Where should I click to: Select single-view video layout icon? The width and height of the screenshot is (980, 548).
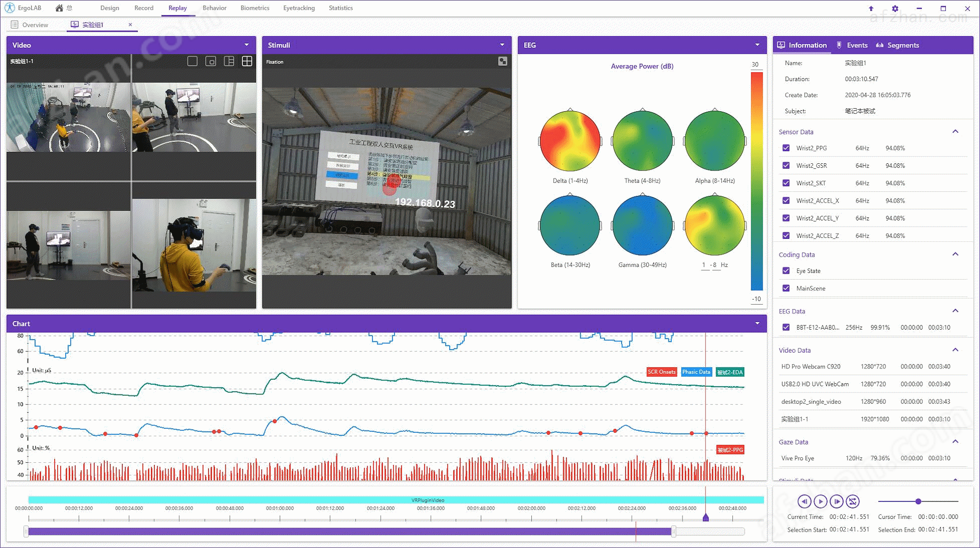click(x=192, y=61)
